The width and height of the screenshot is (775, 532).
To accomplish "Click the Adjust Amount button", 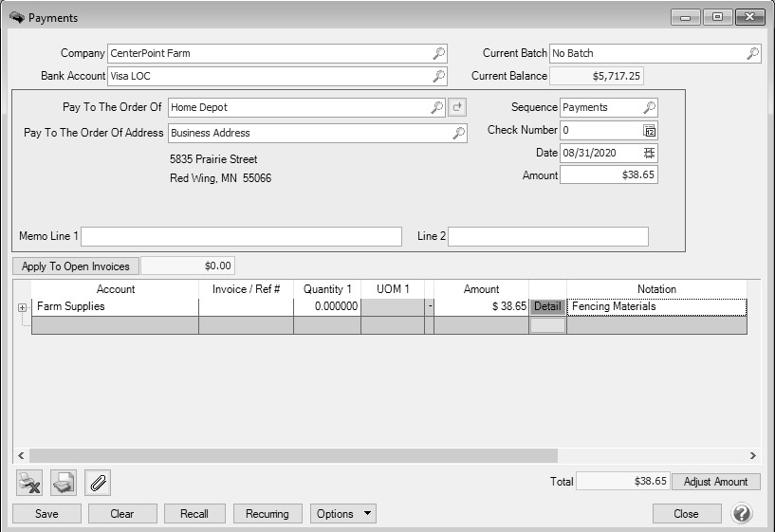I will pyautogui.click(x=717, y=482).
